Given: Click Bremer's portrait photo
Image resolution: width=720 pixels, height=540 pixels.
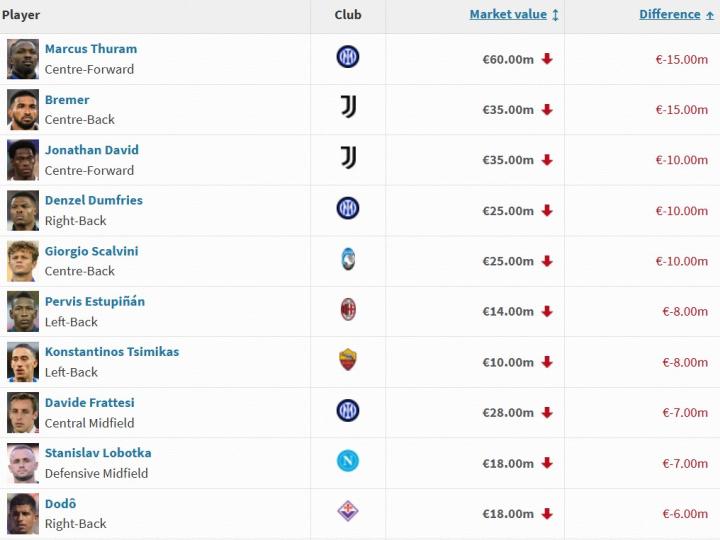Looking at the screenshot, I should pyautogui.click(x=23, y=109).
